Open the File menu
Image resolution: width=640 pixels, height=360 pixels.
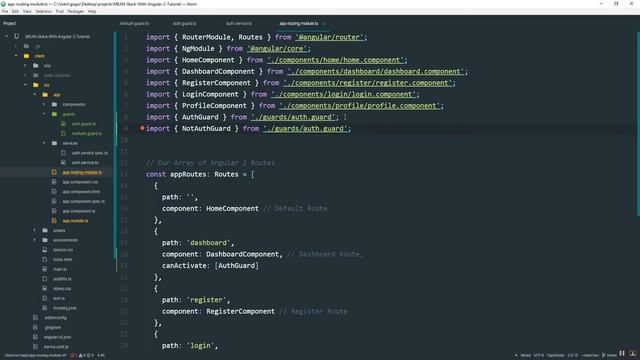click(5, 11)
